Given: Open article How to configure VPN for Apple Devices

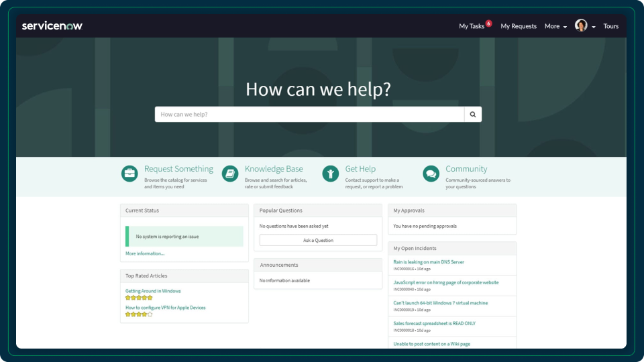Looking at the screenshot, I should click(165, 308).
